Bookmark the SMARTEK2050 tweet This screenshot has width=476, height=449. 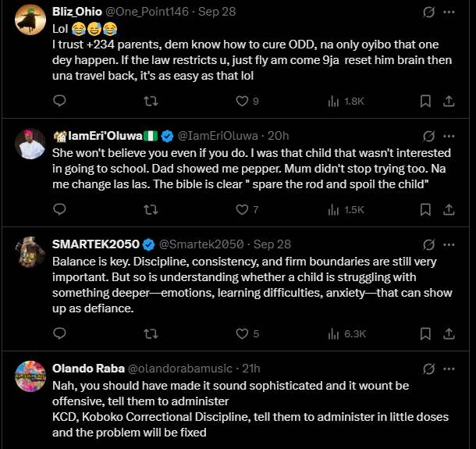point(426,333)
